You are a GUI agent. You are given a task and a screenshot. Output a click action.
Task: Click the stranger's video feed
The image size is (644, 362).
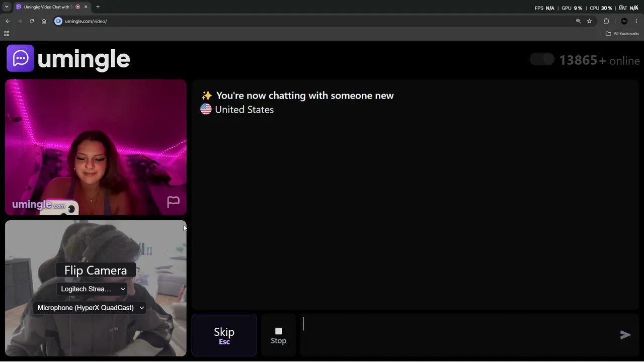point(96,147)
